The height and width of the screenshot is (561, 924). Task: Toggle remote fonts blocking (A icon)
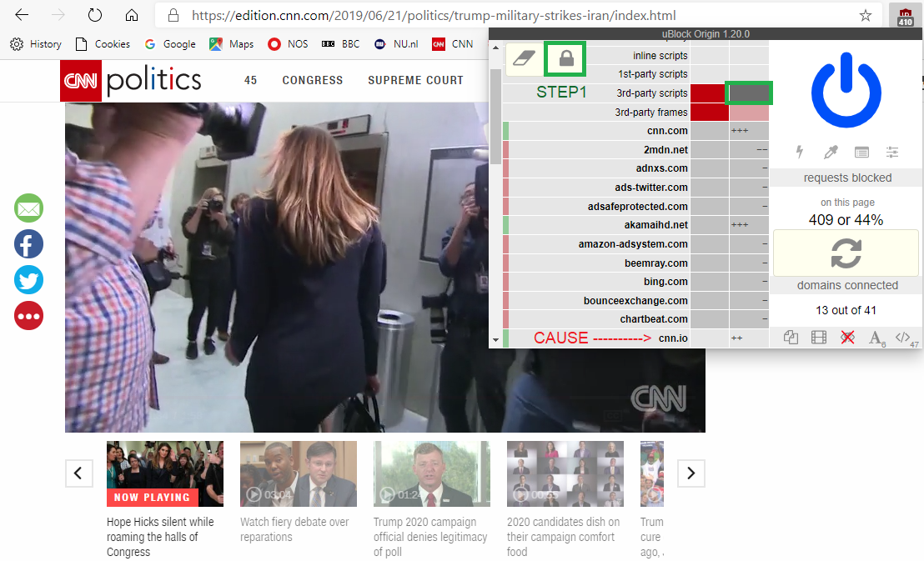click(876, 338)
